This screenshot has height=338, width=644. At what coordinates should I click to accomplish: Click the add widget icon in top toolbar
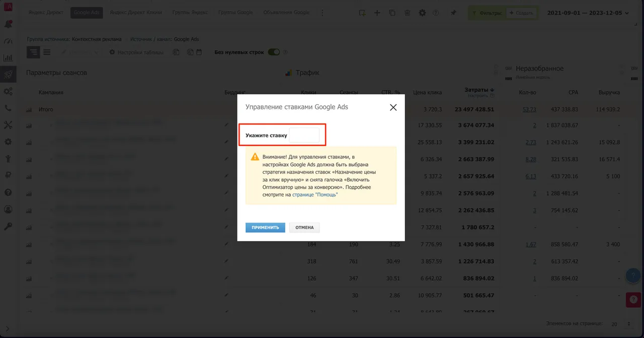(x=362, y=13)
